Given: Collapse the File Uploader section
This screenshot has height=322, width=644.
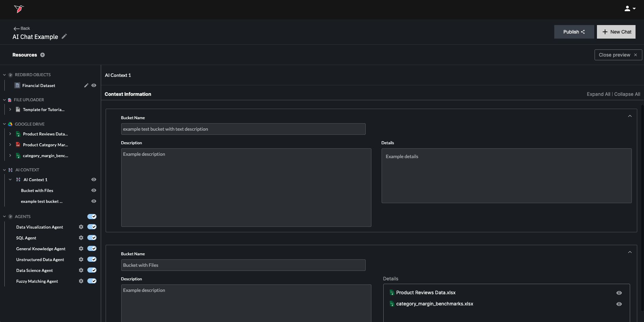Looking at the screenshot, I should (x=4, y=100).
